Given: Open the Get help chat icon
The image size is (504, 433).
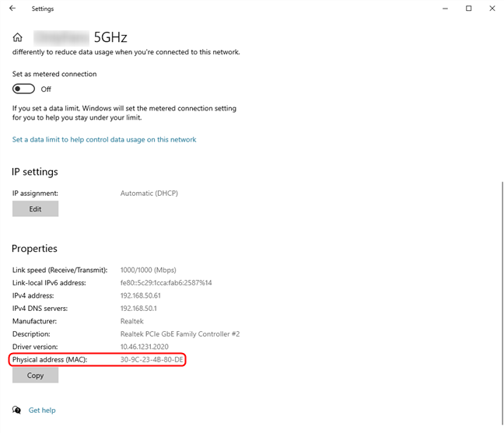Looking at the screenshot, I should 16,410.
